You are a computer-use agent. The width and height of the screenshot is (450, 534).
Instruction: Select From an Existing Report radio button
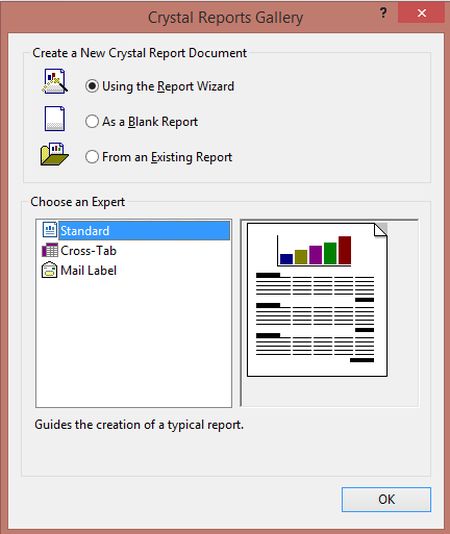[x=92, y=157]
